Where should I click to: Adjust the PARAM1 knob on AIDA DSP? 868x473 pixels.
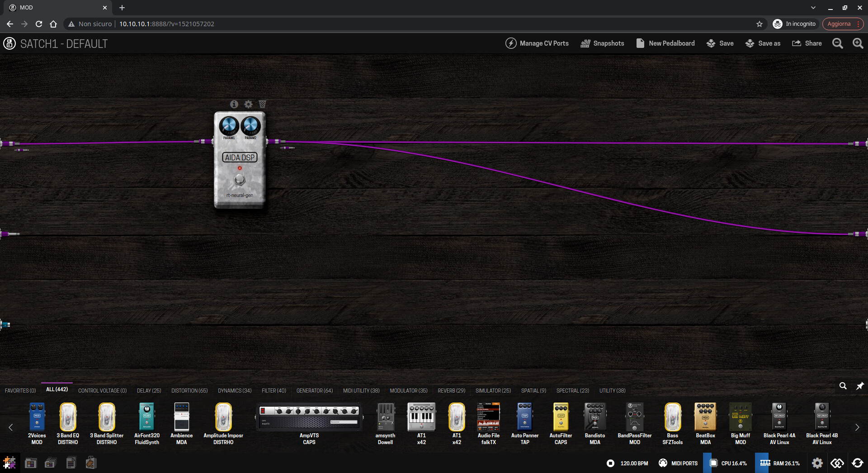tap(229, 126)
